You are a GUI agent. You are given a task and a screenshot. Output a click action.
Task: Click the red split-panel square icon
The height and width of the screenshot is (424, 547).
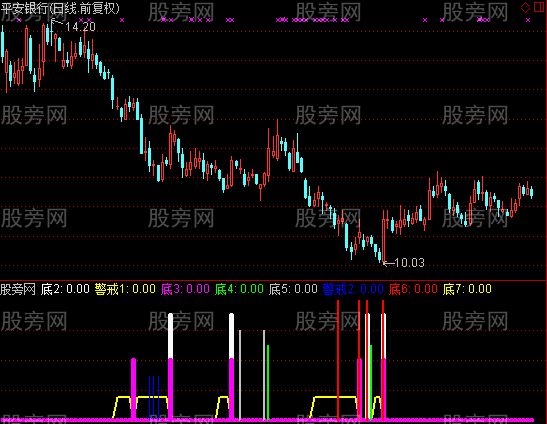pyautogui.click(x=539, y=8)
